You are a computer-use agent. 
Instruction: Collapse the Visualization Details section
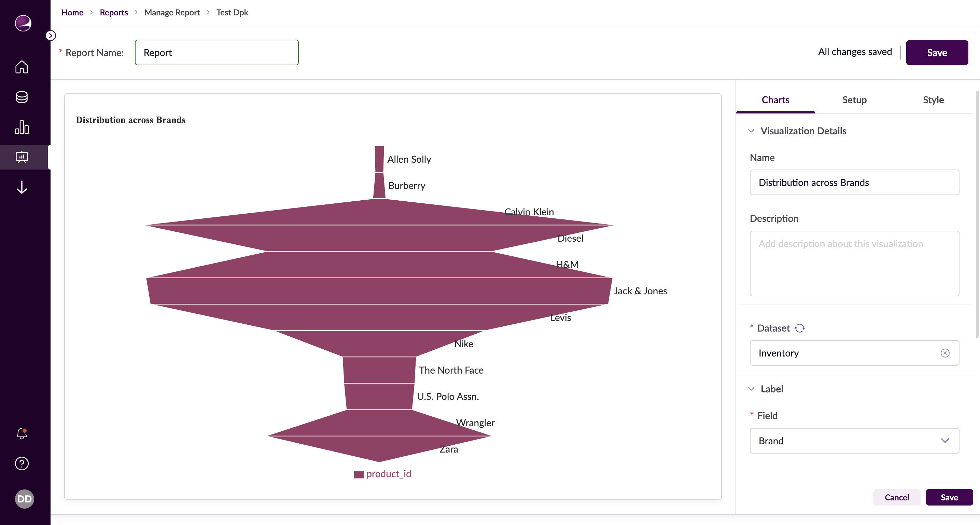pos(751,131)
